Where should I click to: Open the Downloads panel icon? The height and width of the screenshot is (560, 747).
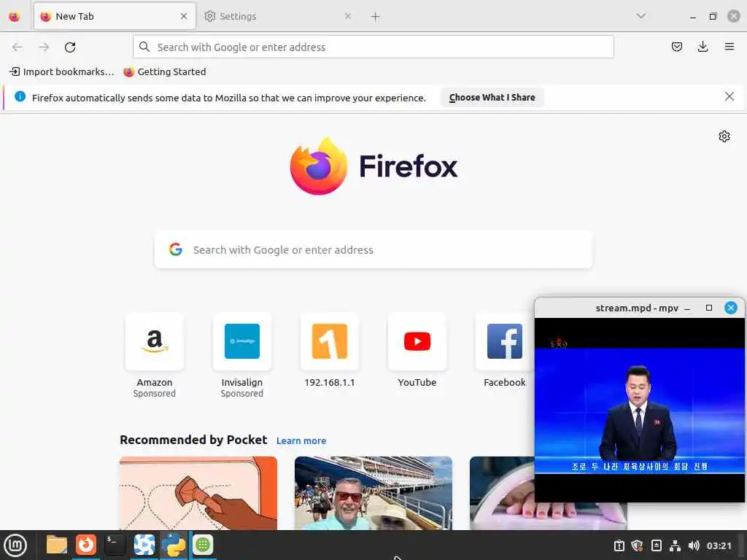(x=703, y=47)
